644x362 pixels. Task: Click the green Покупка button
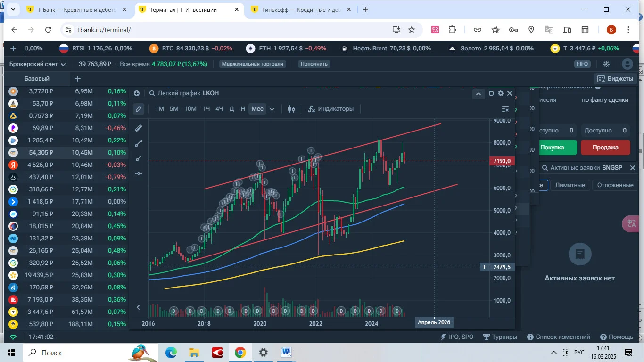552,148
